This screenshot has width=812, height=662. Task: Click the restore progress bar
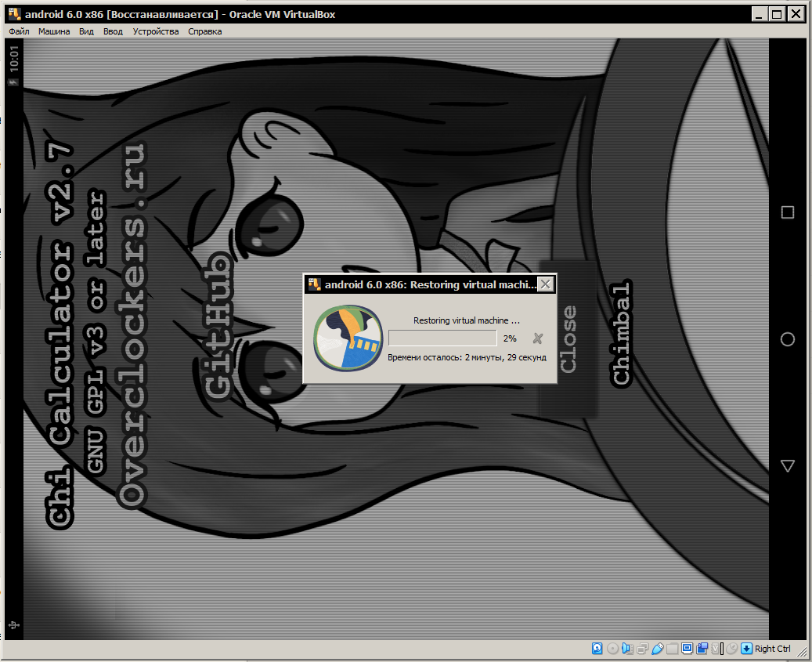click(442, 338)
